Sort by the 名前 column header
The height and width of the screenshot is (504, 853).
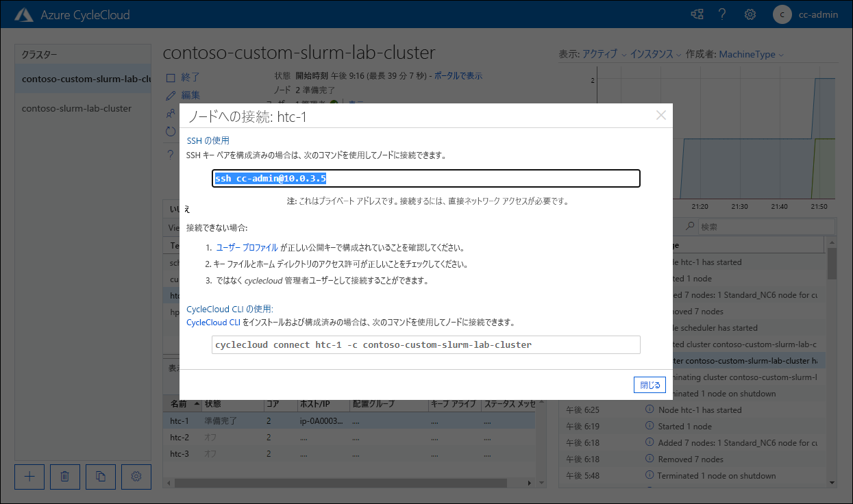point(182,404)
